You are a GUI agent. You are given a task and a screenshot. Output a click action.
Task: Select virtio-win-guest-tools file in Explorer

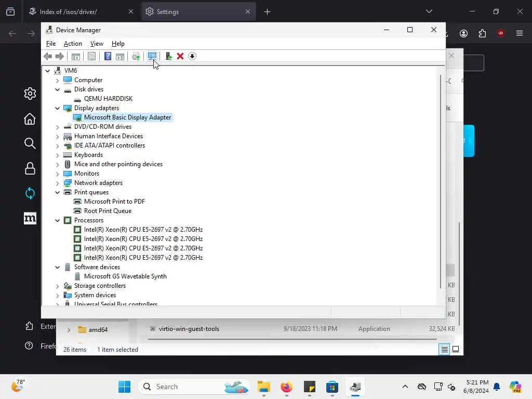pyautogui.click(x=189, y=329)
